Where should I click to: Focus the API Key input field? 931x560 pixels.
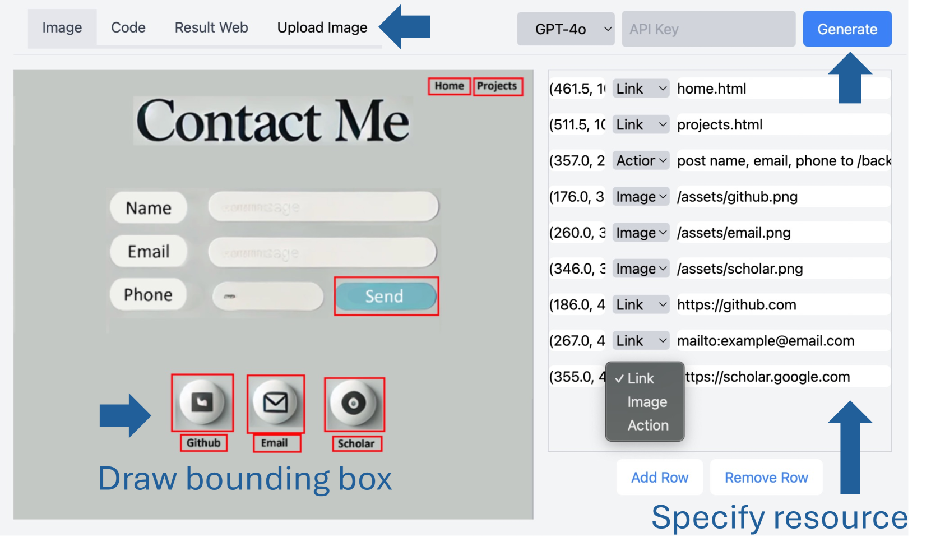[708, 29]
